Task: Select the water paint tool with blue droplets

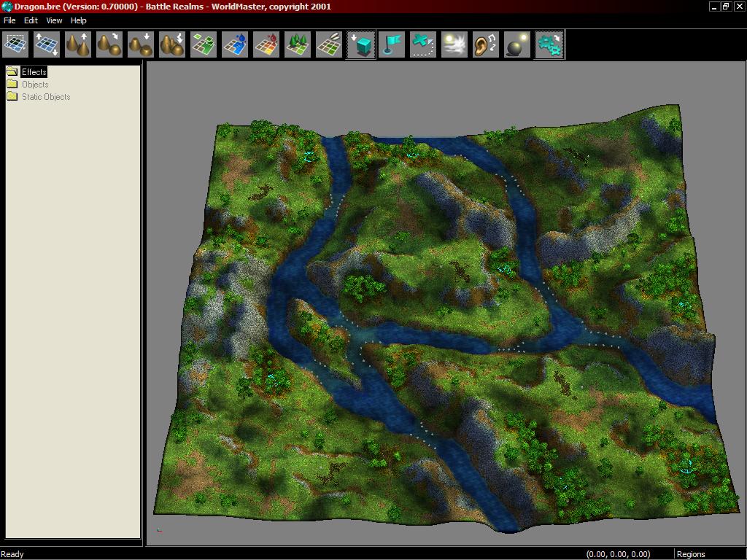Action: coord(235,44)
